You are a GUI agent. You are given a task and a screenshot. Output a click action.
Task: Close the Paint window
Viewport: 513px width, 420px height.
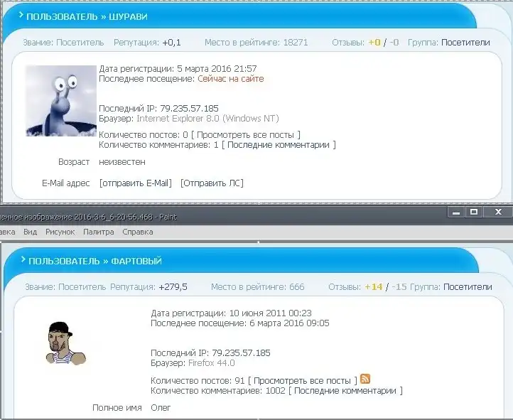[499, 212]
